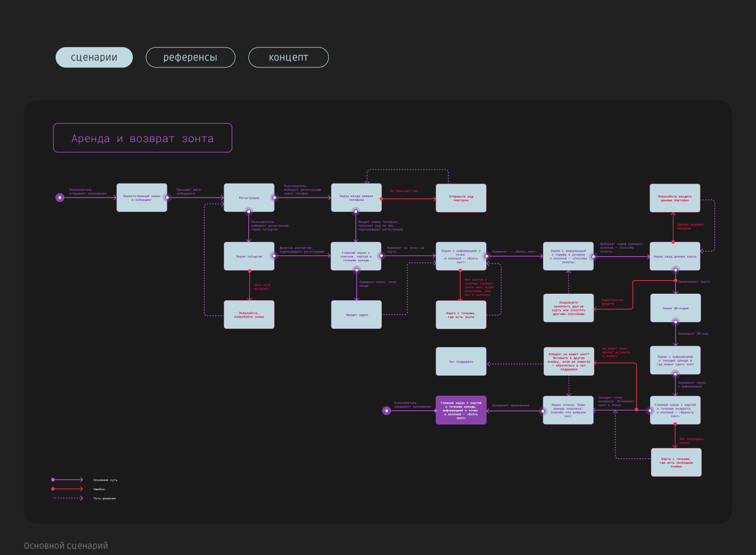The width and height of the screenshot is (756, 555).
Task: Click the end circle near «Пользователь закрывает приложение»
Action: point(387,411)
